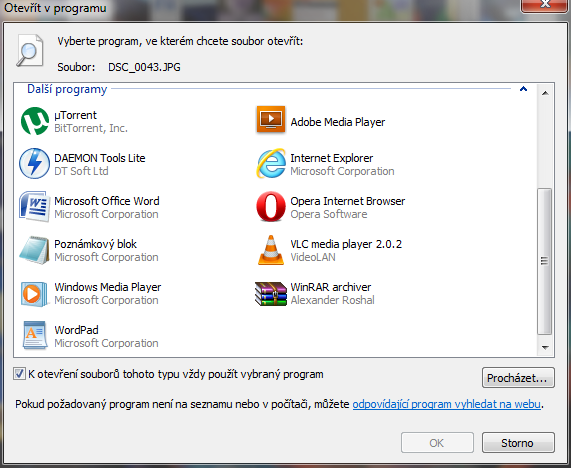This screenshot has width=571, height=468.
Task: Click the scrollbar down arrow
Action: coord(545,347)
